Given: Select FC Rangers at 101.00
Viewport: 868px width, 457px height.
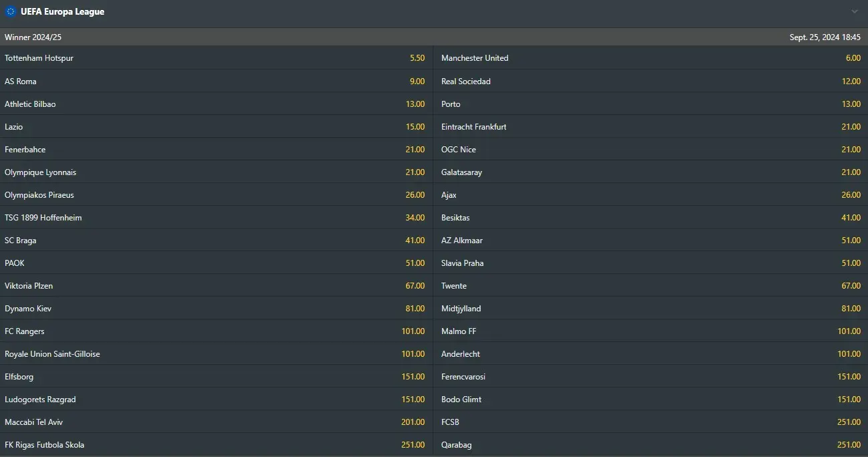Looking at the screenshot, I should coord(413,331).
